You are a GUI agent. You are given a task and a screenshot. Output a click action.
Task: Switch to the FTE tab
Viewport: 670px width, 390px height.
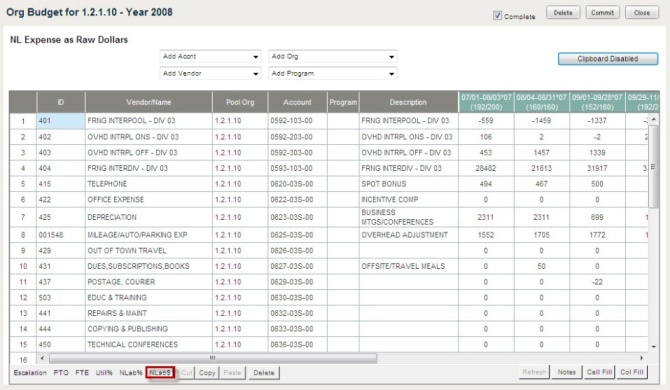[x=82, y=372]
